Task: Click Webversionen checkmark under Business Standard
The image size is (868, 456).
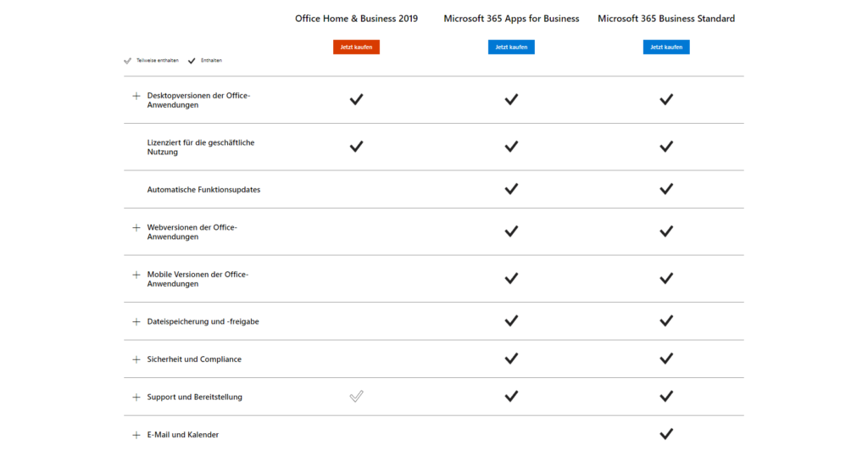Action: pos(666,231)
